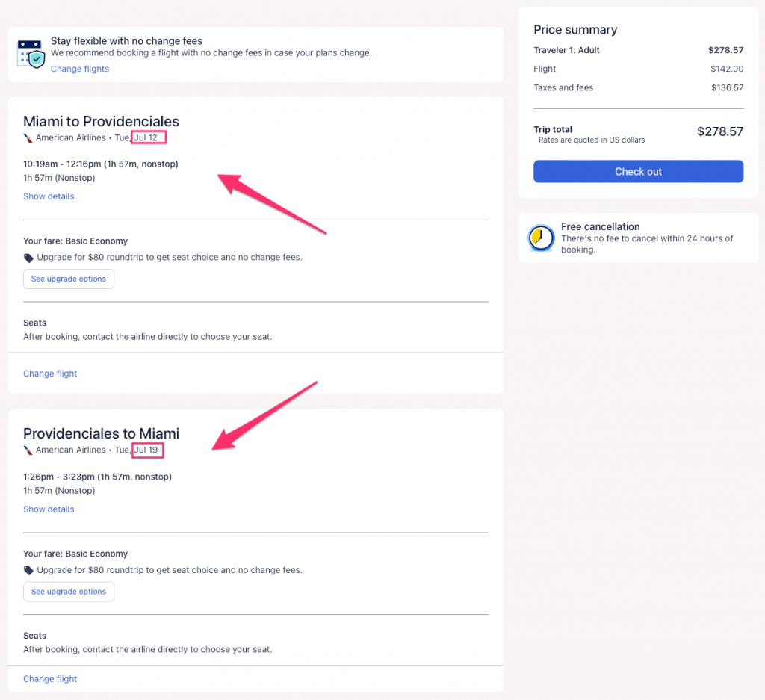Change flight for Providenciales to Miami
Image resolution: width=765 pixels, height=700 pixels.
click(50, 679)
